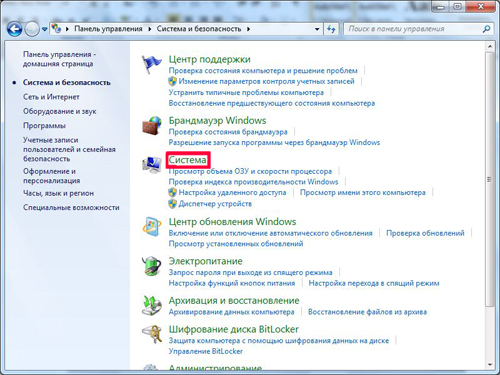The height and width of the screenshot is (375, 500).
Task: Open Устранить типичные проблемы компьютера
Action: click(246, 92)
